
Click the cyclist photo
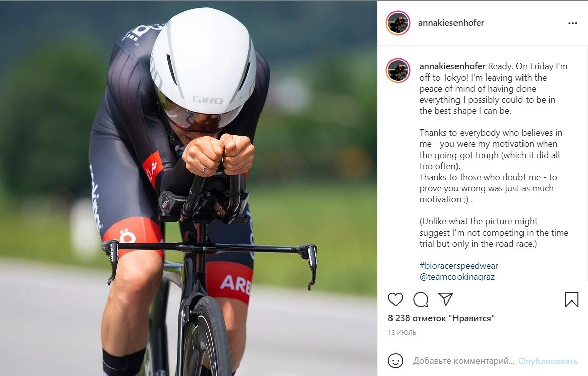[188, 188]
